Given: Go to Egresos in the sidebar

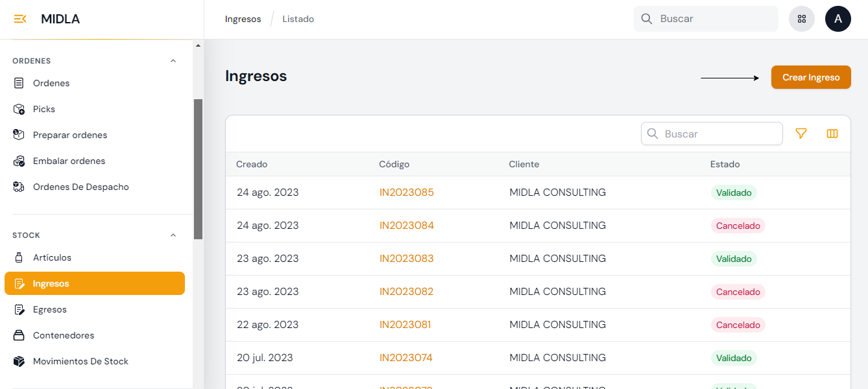Looking at the screenshot, I should point(49,309).
